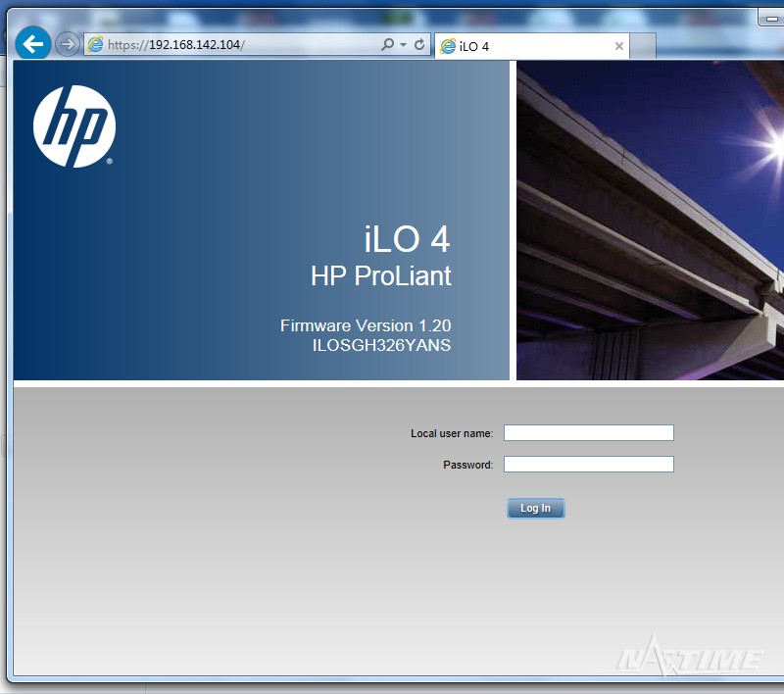Click the bridge photo banner image
This screenshot has width=784, height=694.
(x=650, y=220)
